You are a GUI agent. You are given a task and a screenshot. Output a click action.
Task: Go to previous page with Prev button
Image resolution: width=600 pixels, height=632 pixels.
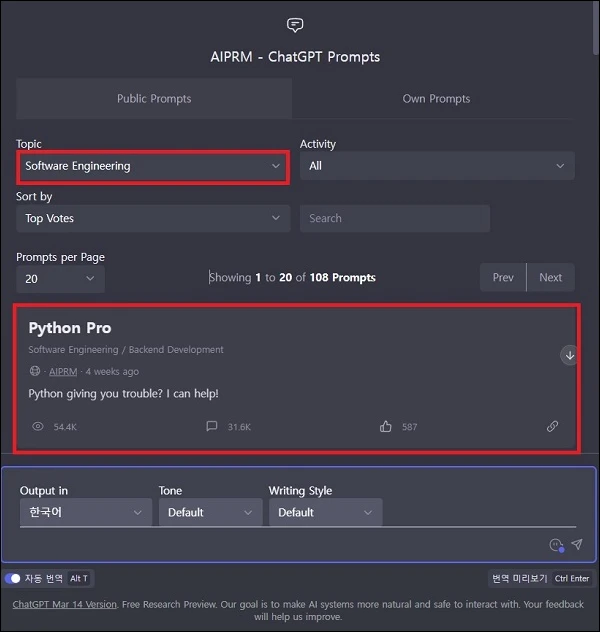click(x=503, y=277)
